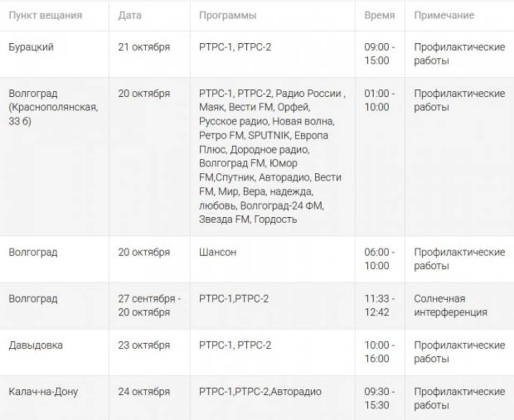Click the "Время" column header
The height and width of the screenshot is (420, 514).
coord(380,16)
